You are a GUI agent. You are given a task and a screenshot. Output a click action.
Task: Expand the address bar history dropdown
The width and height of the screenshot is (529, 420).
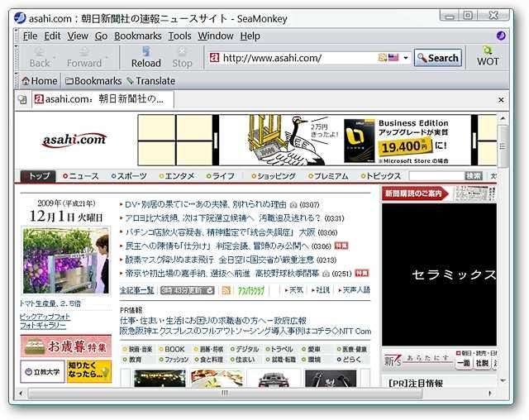[406, 58]
